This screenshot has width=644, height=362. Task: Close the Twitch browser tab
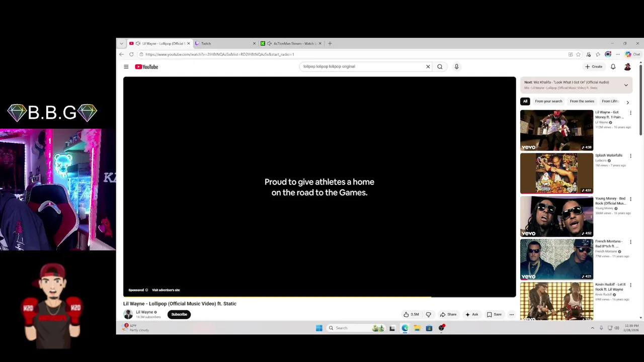tap(254, 43)
